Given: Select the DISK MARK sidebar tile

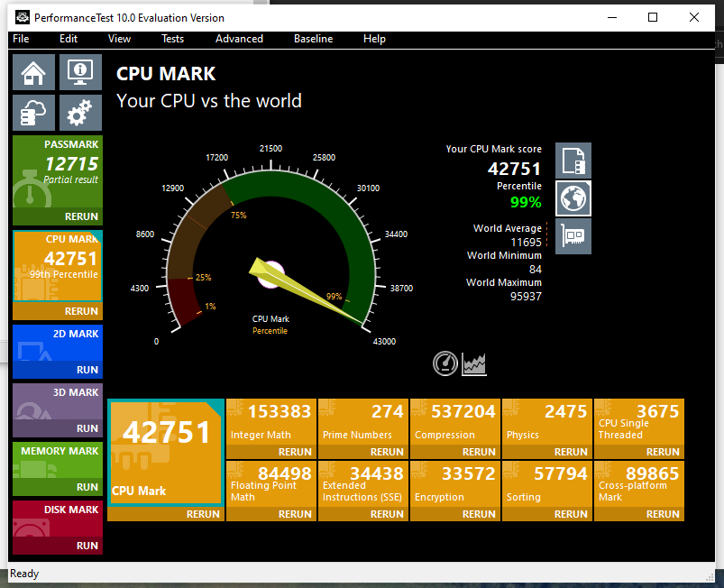Looking at the screenshot, I should [58, 519].
